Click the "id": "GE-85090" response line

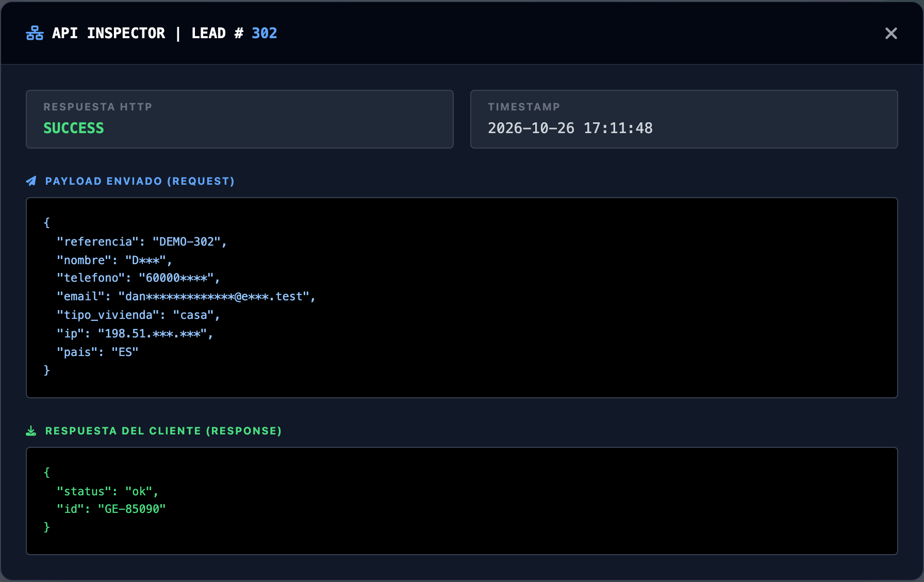tap(111, 509)
